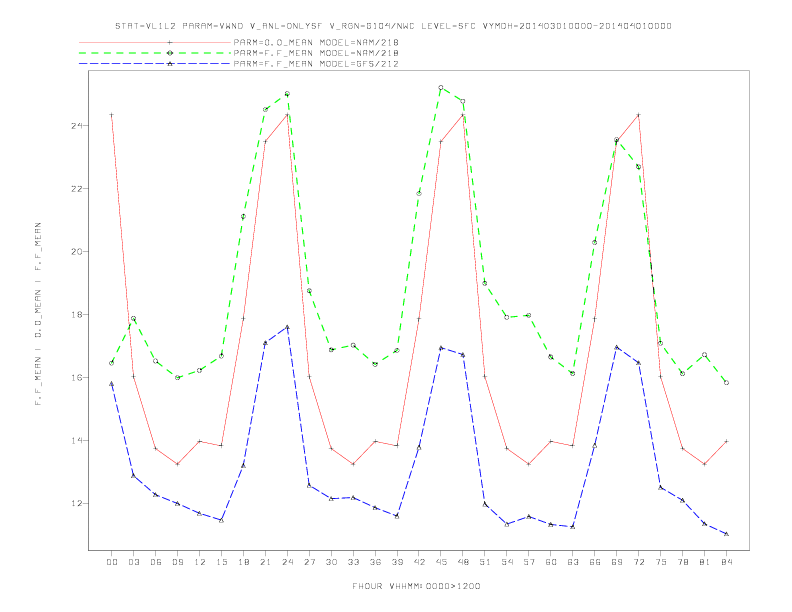Click the x-axis label FHOUR VHHMM:0000>1200
Screen dimensions: 792x612
pyautogui.click(x=416, y=586)
